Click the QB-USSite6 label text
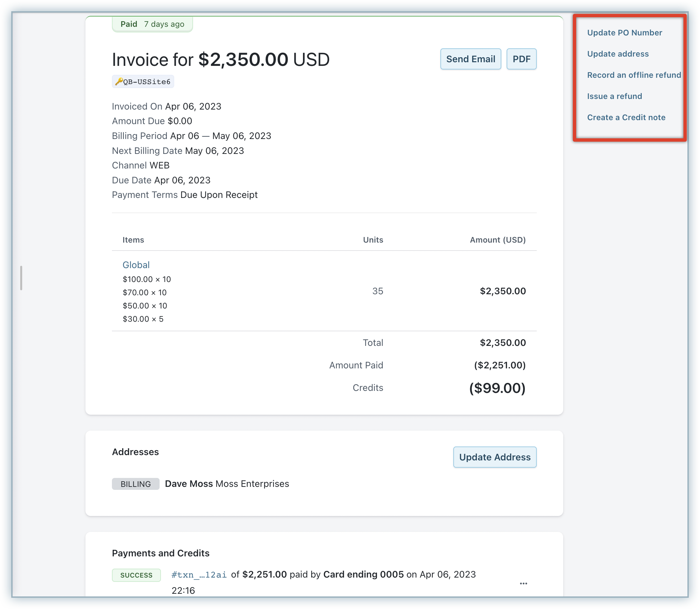Viewport: 700px width, 609px height. click(x=147, y=82)
